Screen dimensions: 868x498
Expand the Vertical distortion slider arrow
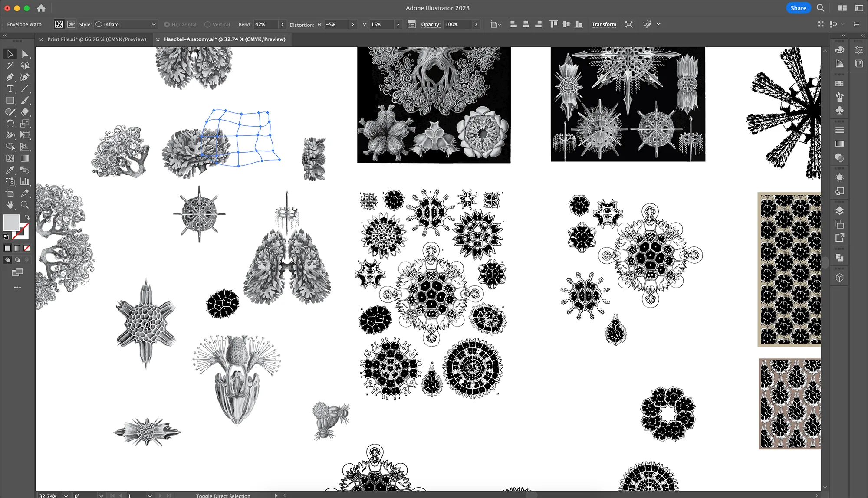(398, 25)
